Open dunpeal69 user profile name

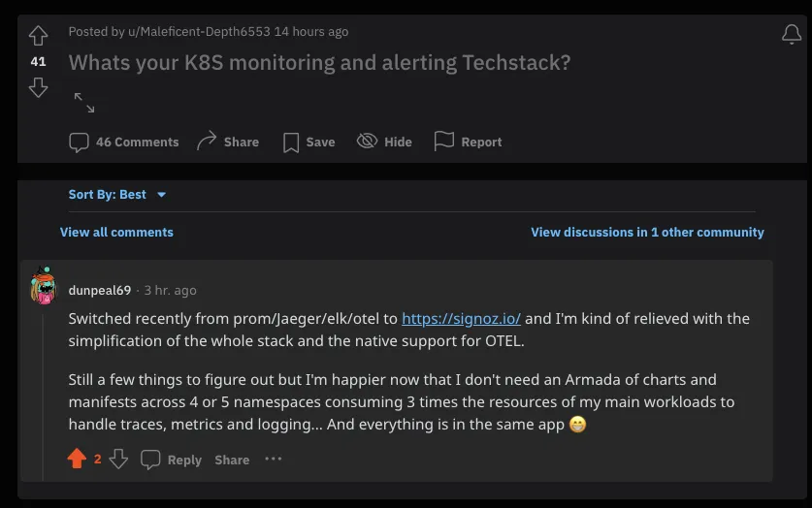pos(100,290)
